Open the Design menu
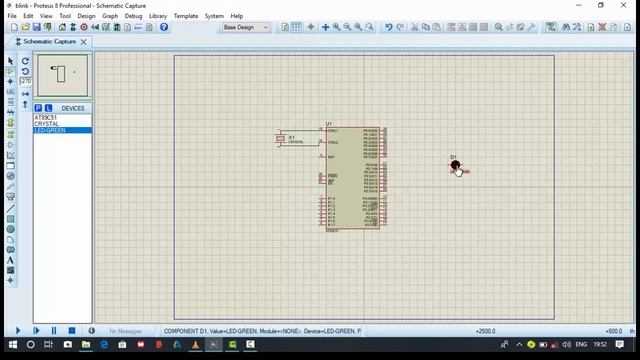Image resolution: width=640 pixels, height=360 pixels. 86,16
